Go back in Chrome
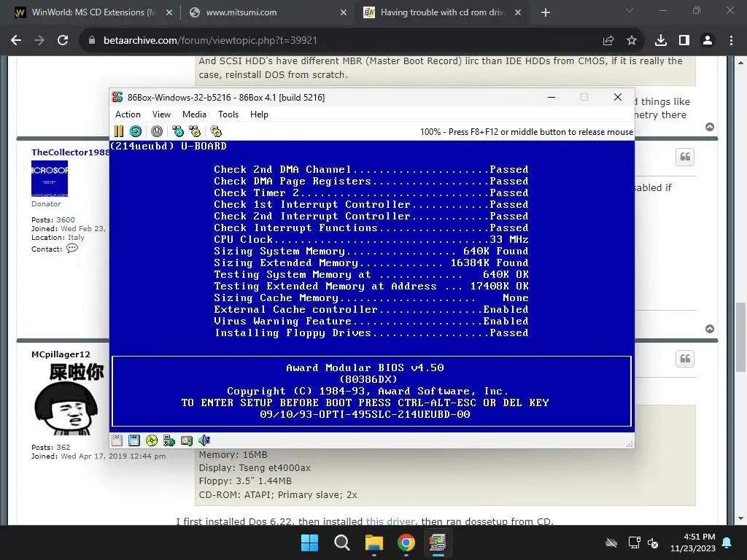This screenshot has width=747, height=560. pyautogui.click(x=16, y=41)
